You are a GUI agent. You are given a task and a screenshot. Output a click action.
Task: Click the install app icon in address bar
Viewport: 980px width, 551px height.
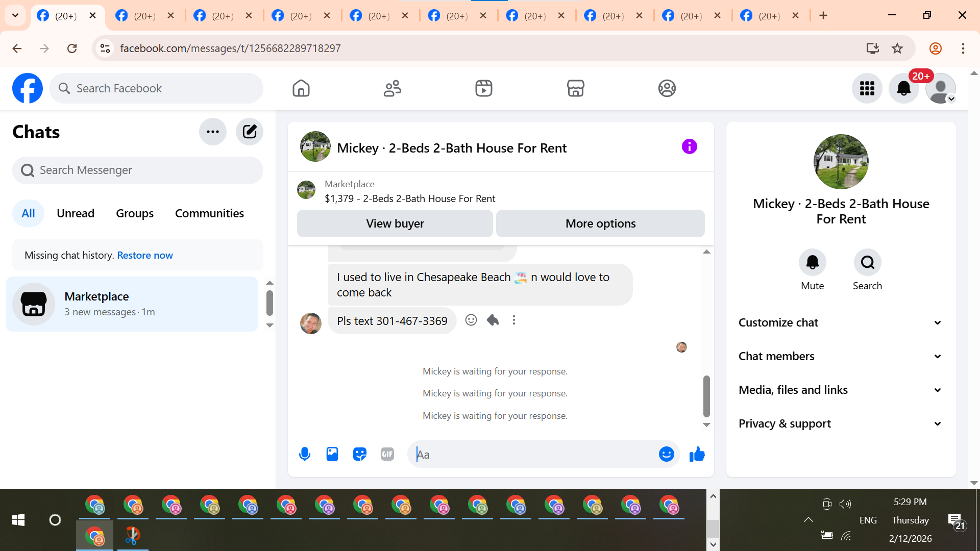pyautogui.click(x=873, y=48)
